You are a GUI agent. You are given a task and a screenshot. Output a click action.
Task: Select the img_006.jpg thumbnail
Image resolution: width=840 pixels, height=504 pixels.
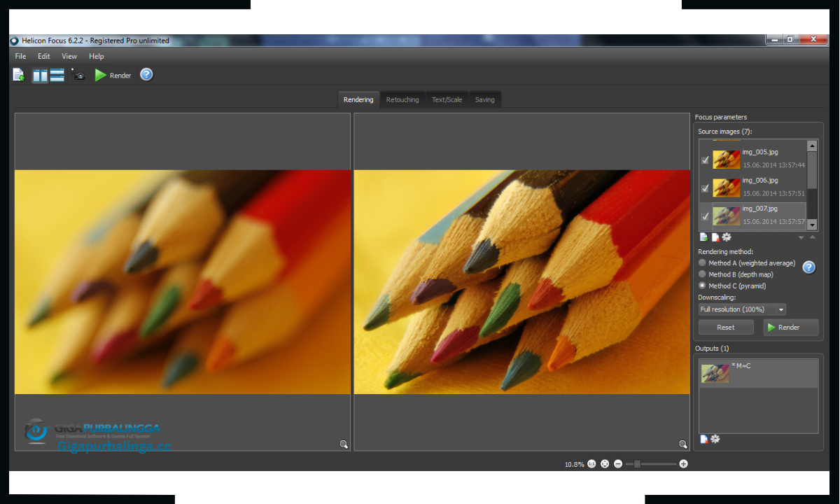tap(727, 188)
